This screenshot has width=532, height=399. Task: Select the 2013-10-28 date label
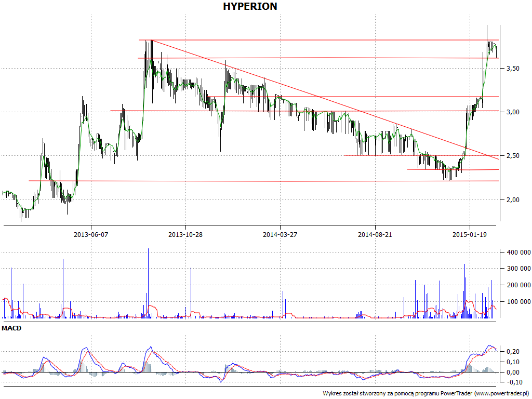[185, 234]
